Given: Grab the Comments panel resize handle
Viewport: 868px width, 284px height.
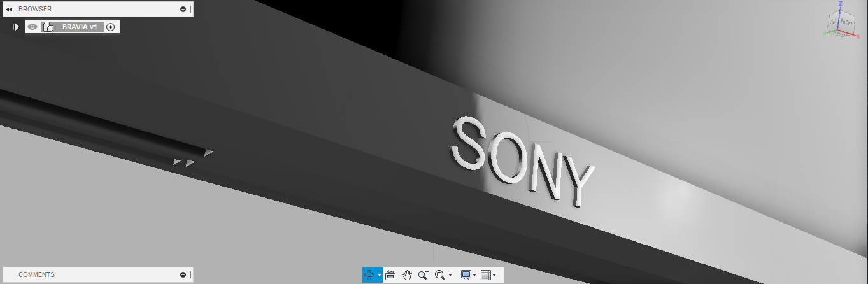Looking at the screenshot, I should pos(191,274).
